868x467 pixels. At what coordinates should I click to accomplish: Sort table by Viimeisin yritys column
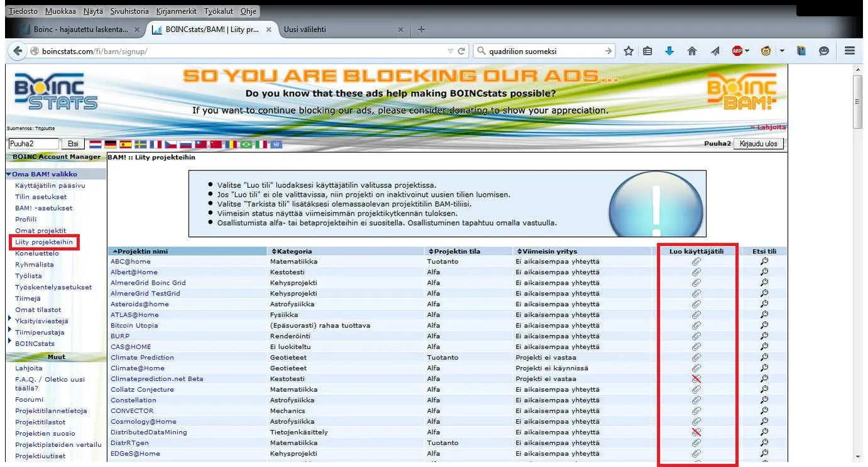(x=546, y=251)
